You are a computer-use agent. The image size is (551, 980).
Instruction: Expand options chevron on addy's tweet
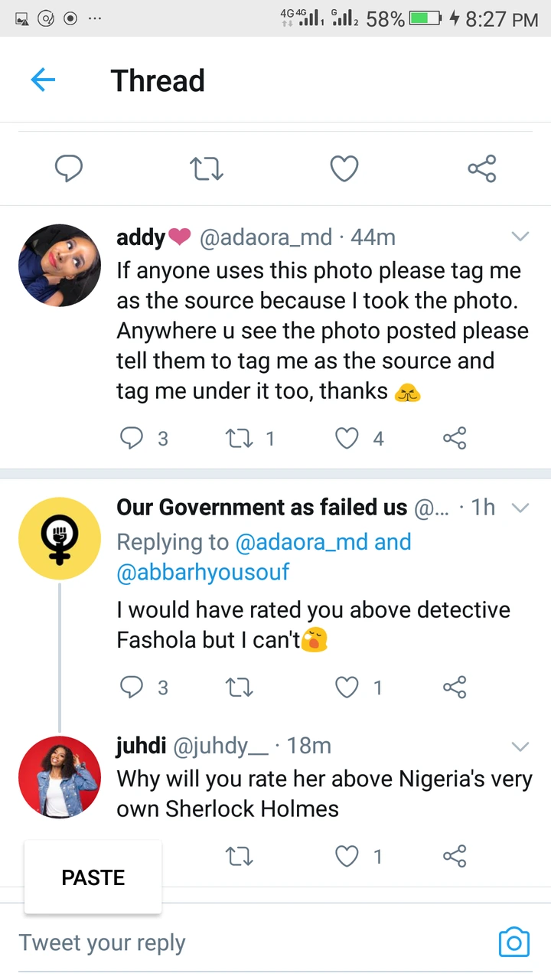tap(520, 237)
